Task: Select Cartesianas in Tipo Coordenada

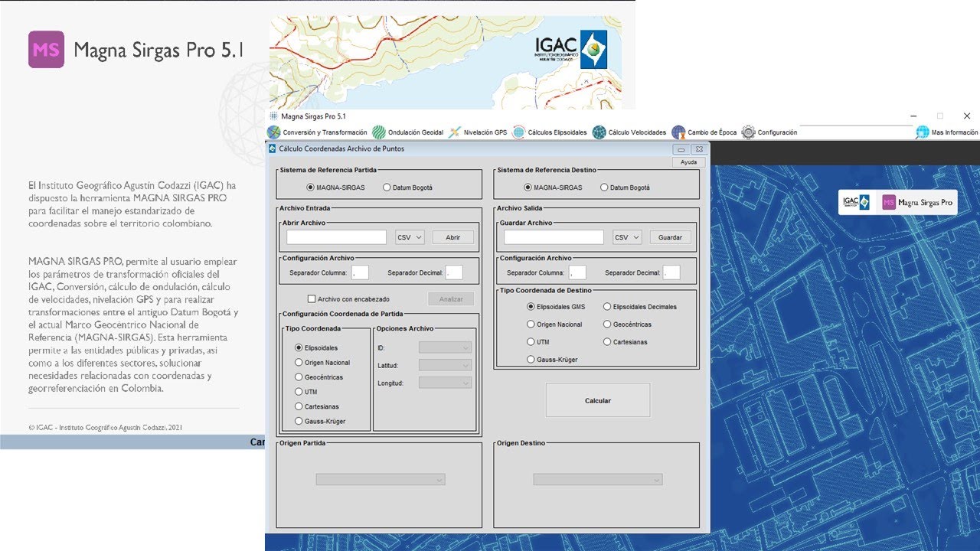Action: [299, 406]
